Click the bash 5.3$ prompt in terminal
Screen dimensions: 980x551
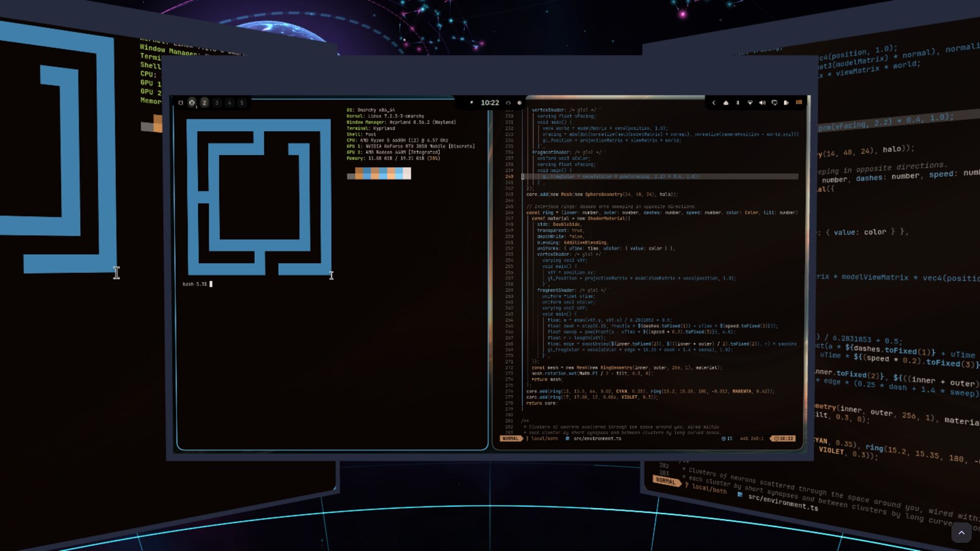pos(195,284)
